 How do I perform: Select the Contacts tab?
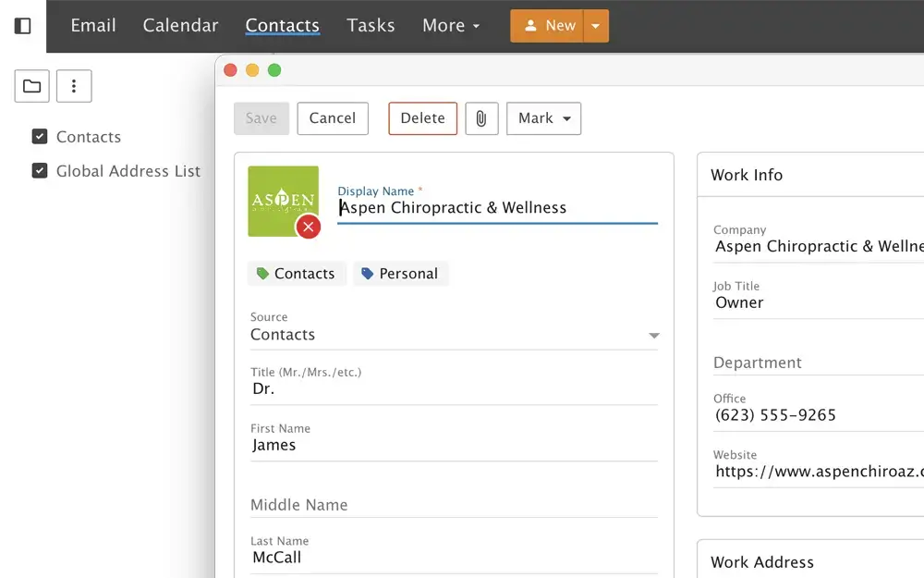[282, 25]
